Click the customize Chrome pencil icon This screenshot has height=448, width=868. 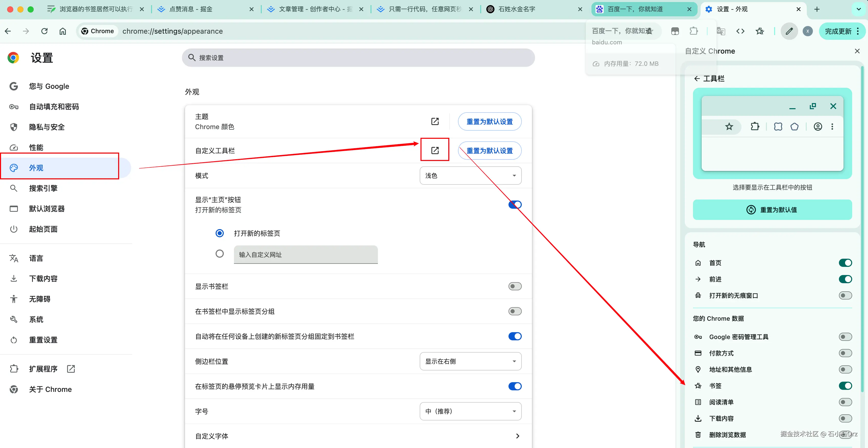pos(789,31)
